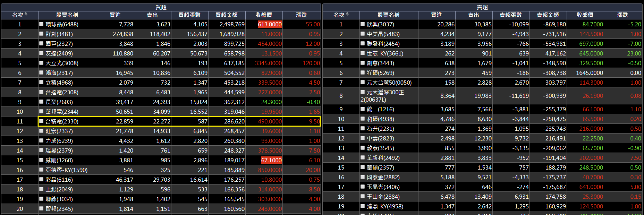Check the box next to 威剛(3260)
Image resolution: width=644 pixels, height=215 pixels.
[41, 160]
